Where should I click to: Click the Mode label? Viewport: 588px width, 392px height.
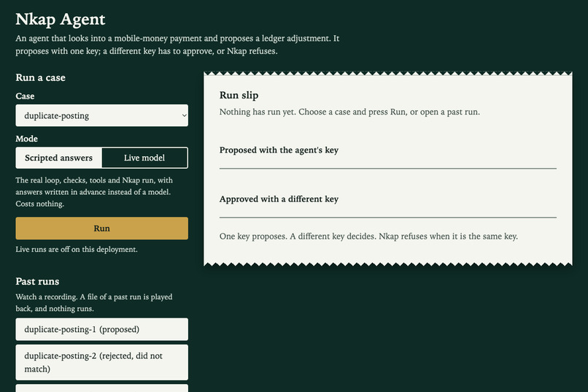tap(26, 139)
